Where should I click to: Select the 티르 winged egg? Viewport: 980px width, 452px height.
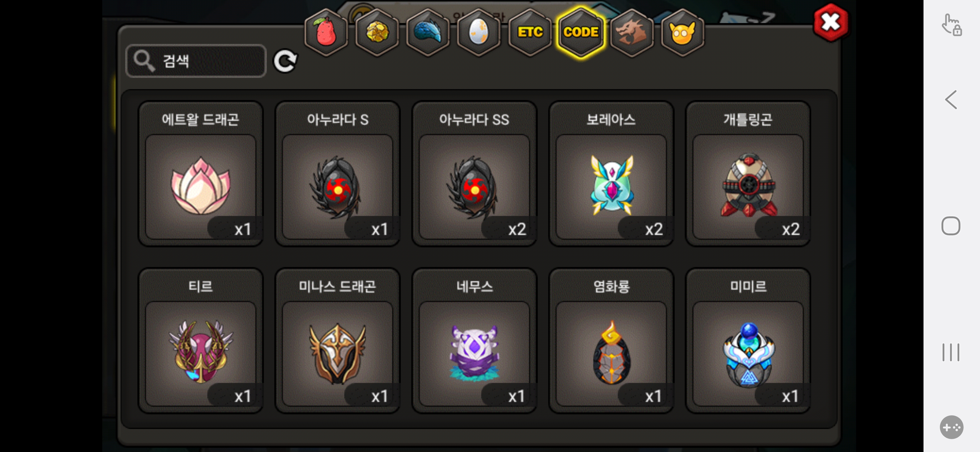(200, 341)
